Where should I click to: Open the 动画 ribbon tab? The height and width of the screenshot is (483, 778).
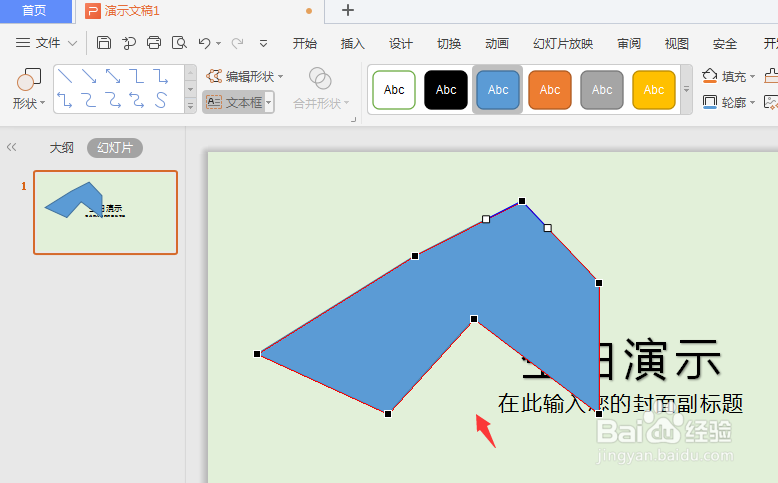pyautogui.click(x=497, y=44)
